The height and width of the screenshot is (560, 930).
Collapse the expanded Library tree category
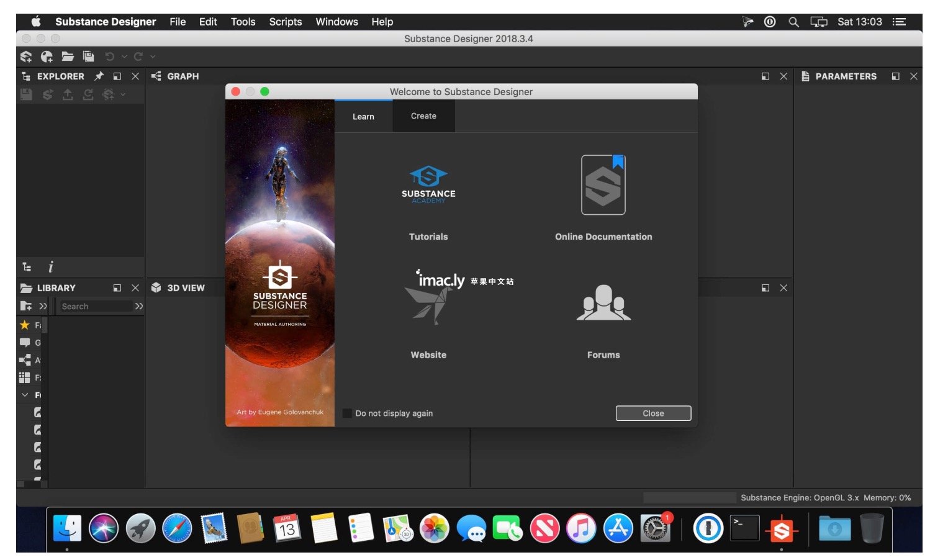[x=25, y=395]
